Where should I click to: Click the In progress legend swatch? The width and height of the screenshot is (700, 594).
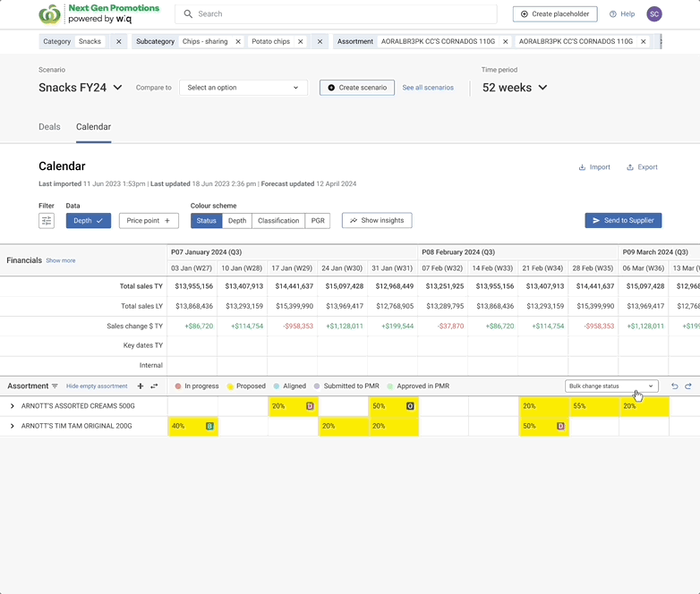[x=178, y=386]
